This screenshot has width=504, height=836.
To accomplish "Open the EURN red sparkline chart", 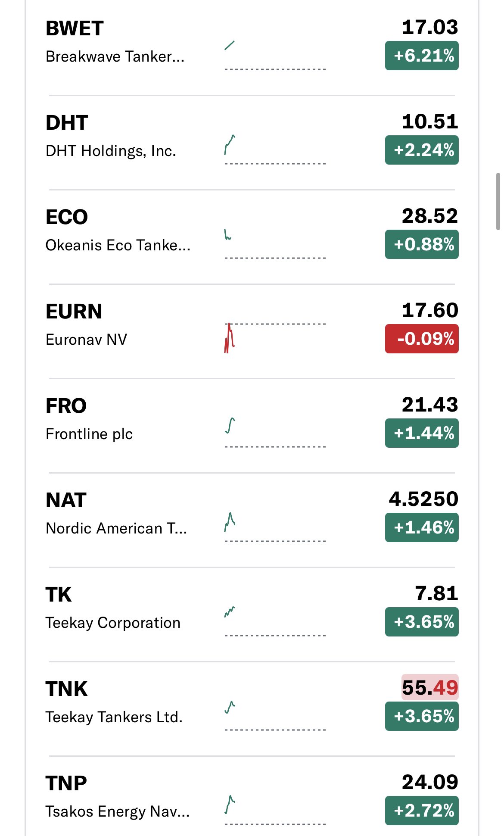I will [230, 338].
